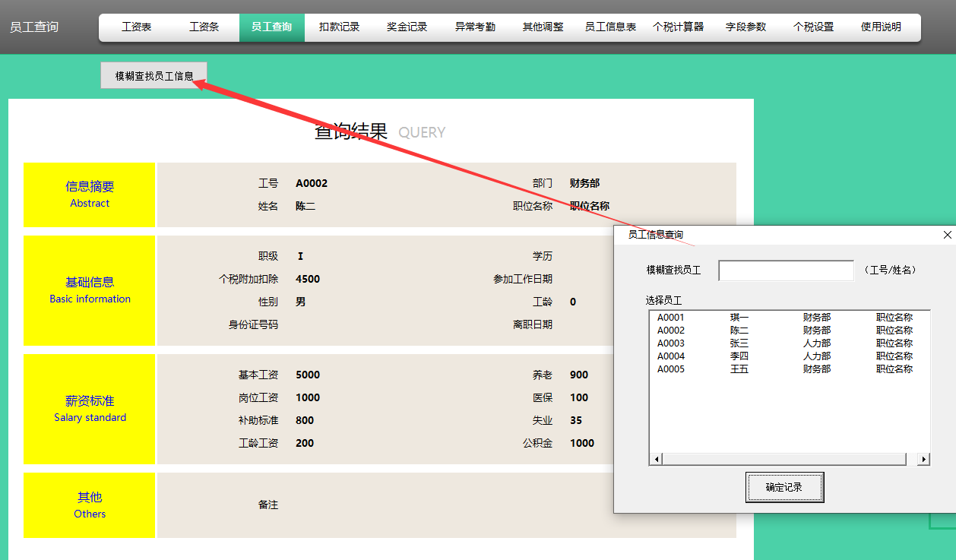Screen dimensions: 956x560
Task: Open the 个税设置 tab
Action: [x=812, y=26]
